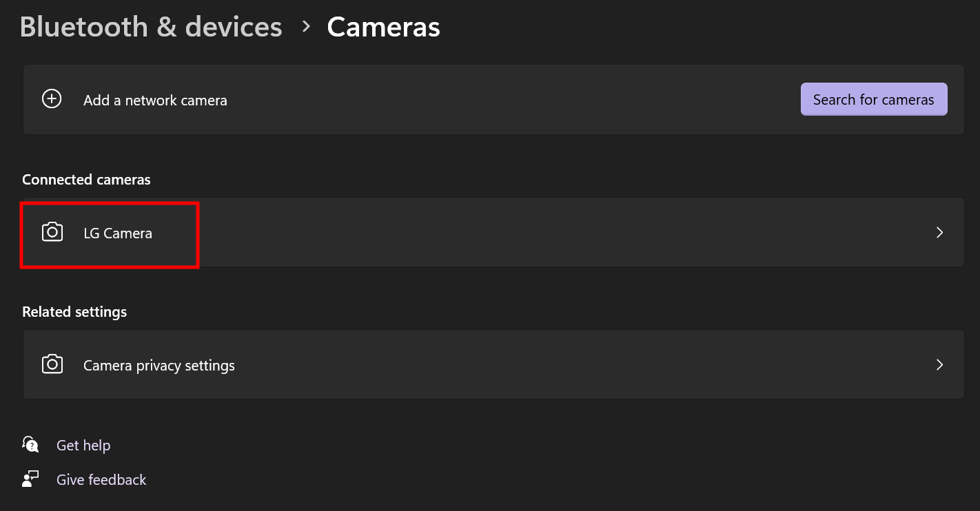Select the Cameras breadcrumb title
Viewport: 980px width, 511px height.
[x=383, y=27]
